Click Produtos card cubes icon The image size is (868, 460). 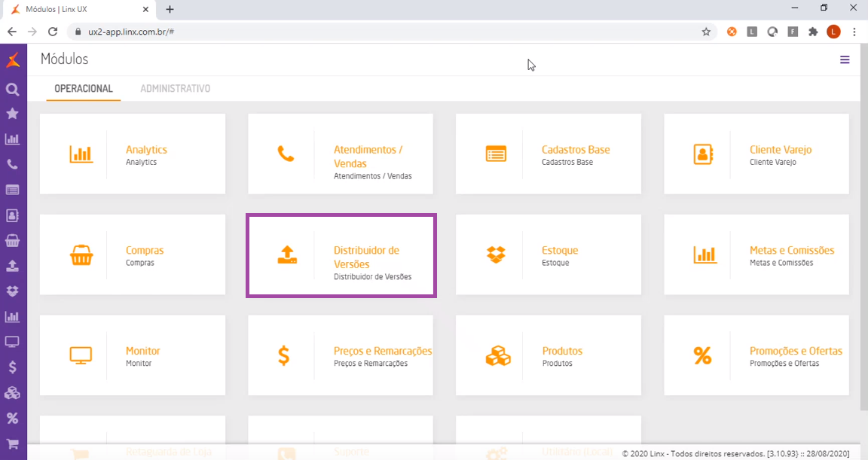point(498,355)
